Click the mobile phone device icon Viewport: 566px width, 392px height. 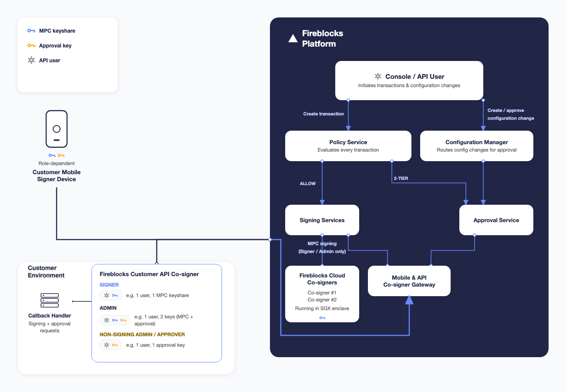[57, 129]
